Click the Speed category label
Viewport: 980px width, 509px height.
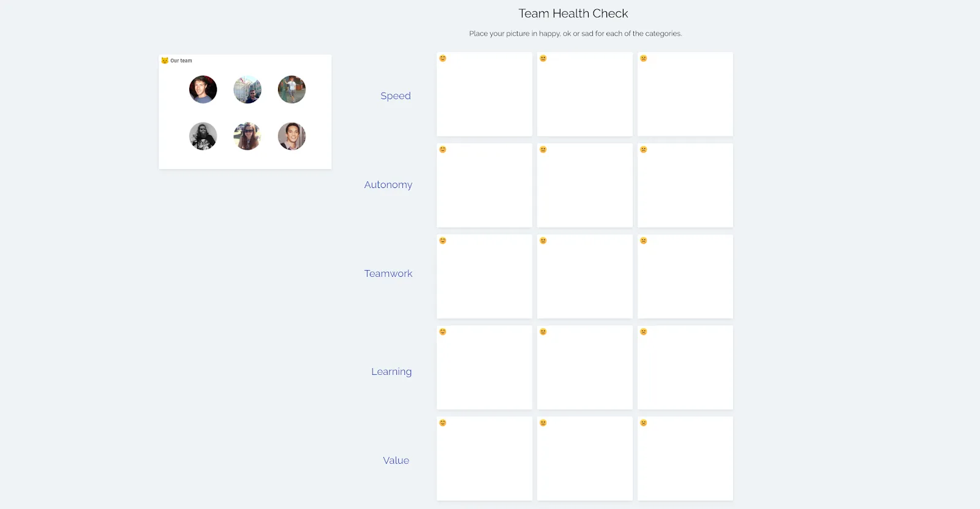(396, 96)
